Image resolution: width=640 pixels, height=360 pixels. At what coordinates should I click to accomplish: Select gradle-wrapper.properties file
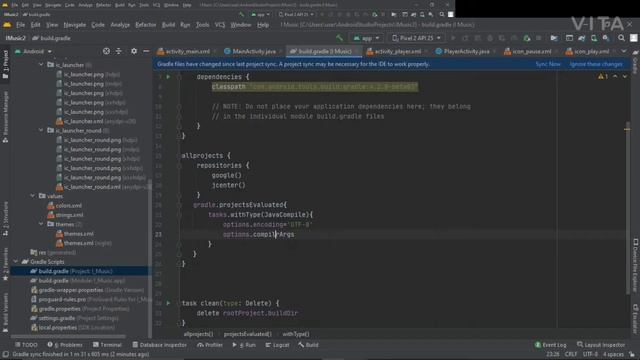pyautogui.click(x=88, y=290)
